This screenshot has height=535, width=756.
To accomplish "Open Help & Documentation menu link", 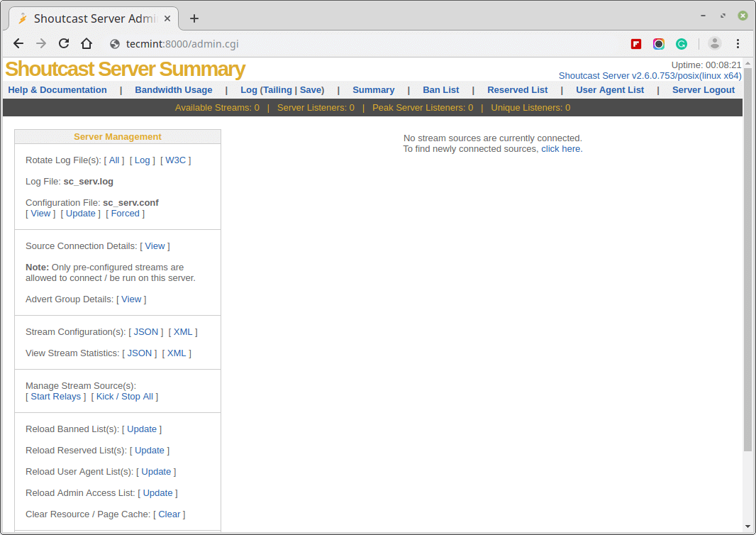I will coord(57,89).
